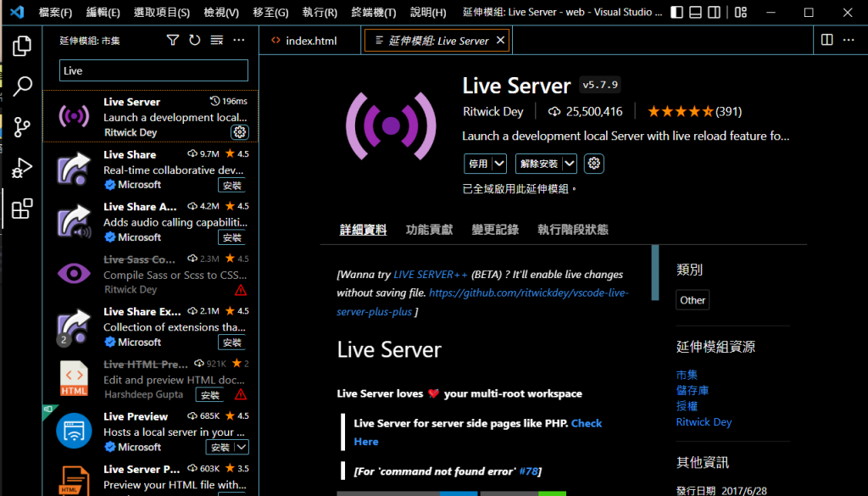Open the 授權 resource link

tap(687, 406)
